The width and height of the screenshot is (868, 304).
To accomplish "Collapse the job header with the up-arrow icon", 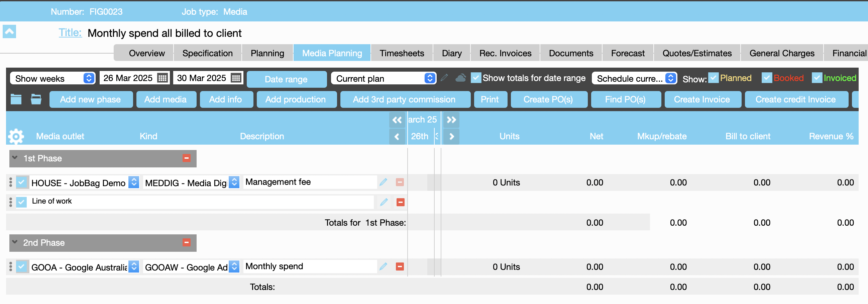I will click(9, 32).
